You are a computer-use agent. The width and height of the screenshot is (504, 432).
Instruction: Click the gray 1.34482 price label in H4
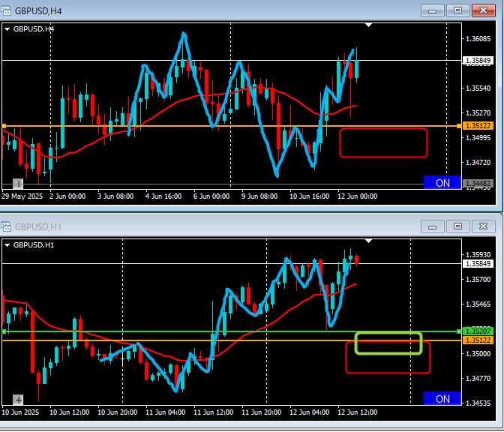[478, 184]
